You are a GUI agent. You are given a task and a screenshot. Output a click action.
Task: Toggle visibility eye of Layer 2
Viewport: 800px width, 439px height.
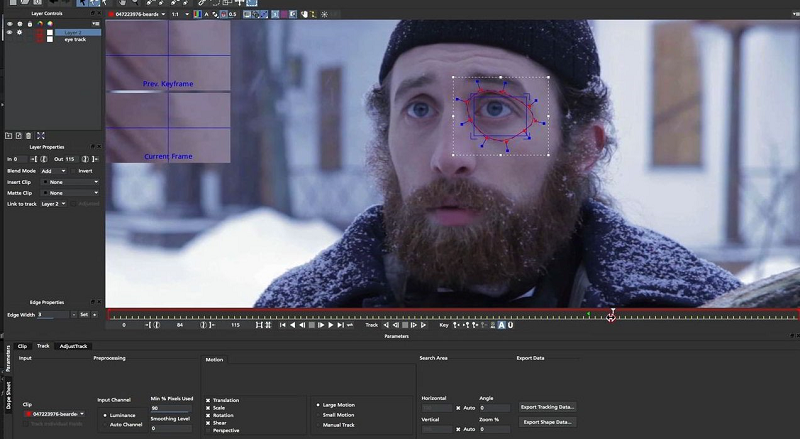9,32
